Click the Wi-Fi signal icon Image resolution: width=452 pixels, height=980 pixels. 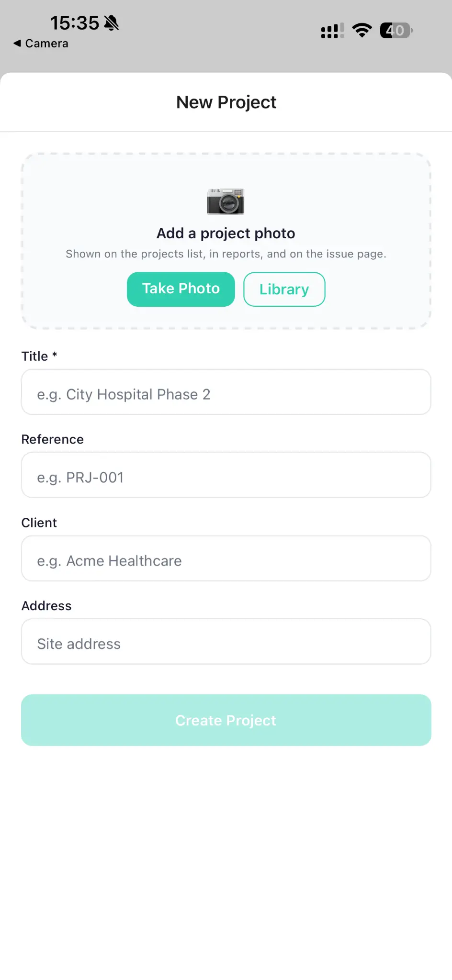tap(362, 30)
